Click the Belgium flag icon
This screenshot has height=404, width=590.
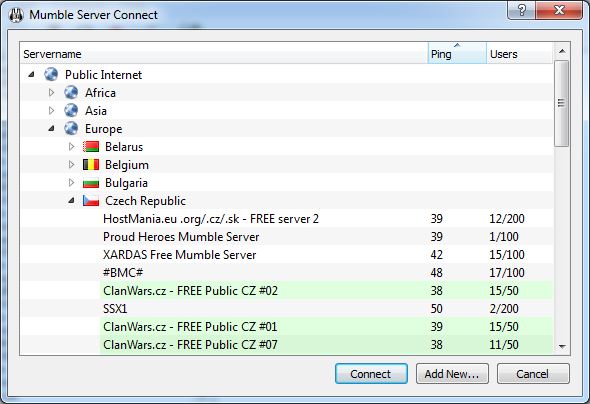tap(91, 165)
